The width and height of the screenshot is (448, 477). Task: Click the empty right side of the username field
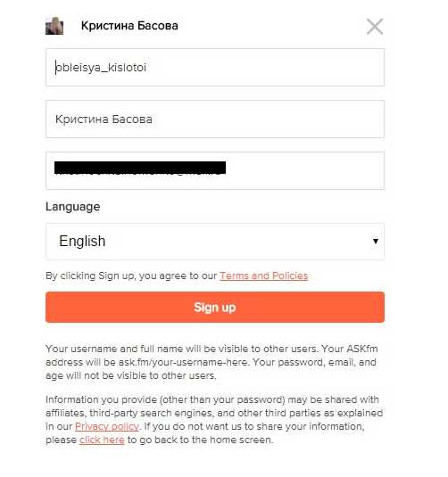(274, 67)
